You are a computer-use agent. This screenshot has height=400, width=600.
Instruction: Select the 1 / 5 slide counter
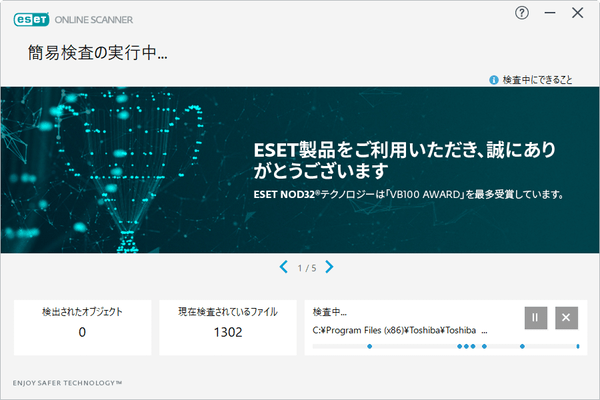click(x=307, y=268)
